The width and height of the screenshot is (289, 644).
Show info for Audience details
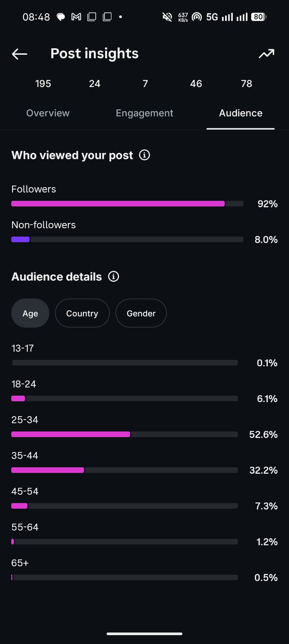pos(114,277)
